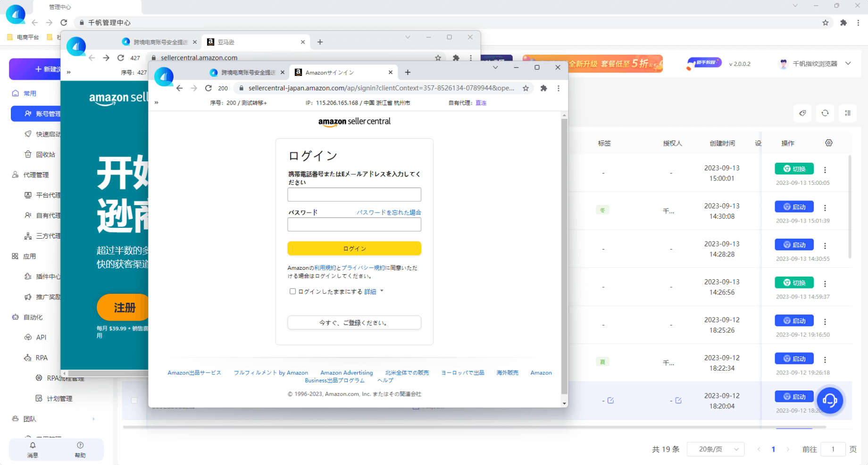Bookmark star in sellercentral.amazon.com window
The image size is (868, 465).
pyautogui.click(x=438, y=58)
